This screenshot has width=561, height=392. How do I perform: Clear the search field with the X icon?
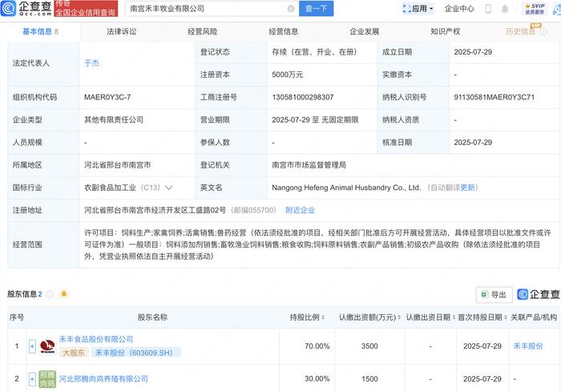291,9
